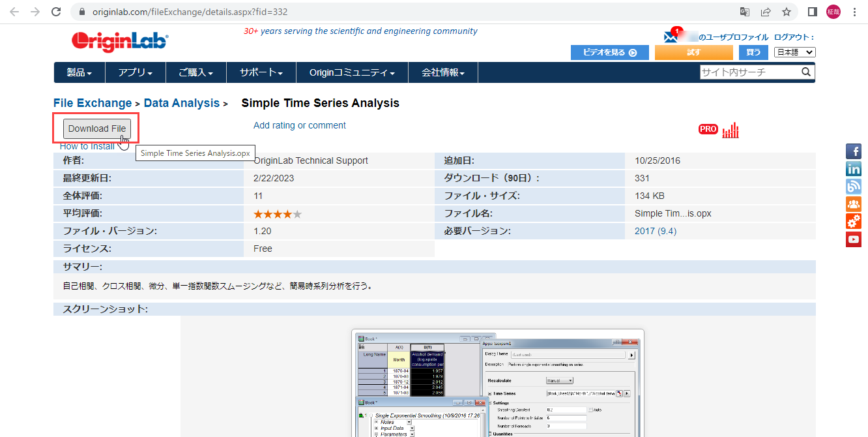Go forward with the browser forward arrow
The image size is (868, 437).
coord(35,12)
